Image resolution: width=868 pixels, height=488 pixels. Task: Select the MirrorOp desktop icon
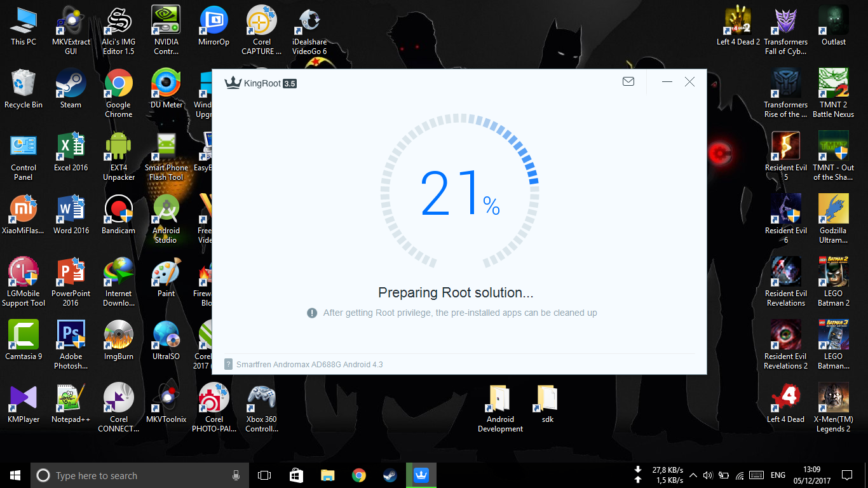[x=214, y=27]
